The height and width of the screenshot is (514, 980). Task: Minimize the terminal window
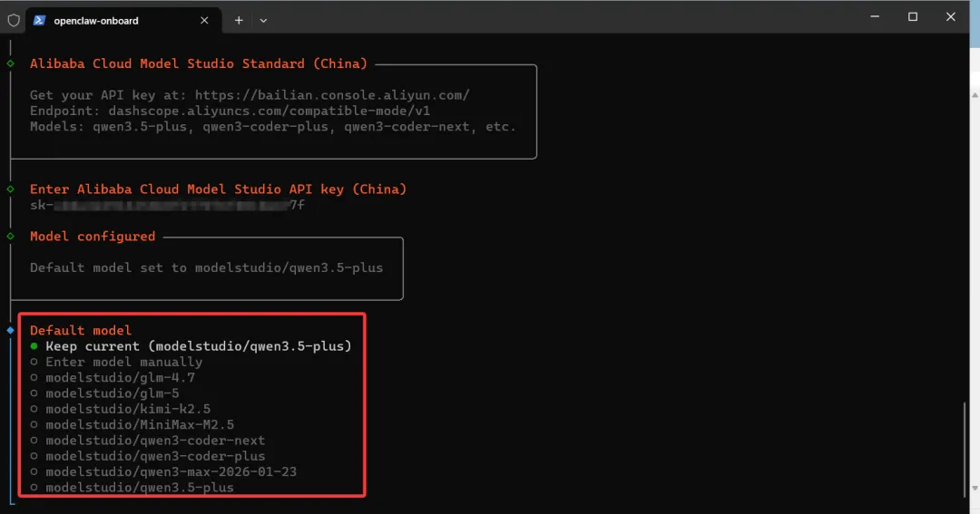(x=875, y=17)
